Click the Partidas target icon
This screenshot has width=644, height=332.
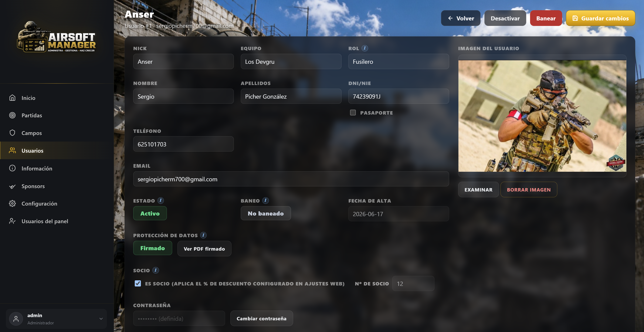tap(12, 115)
